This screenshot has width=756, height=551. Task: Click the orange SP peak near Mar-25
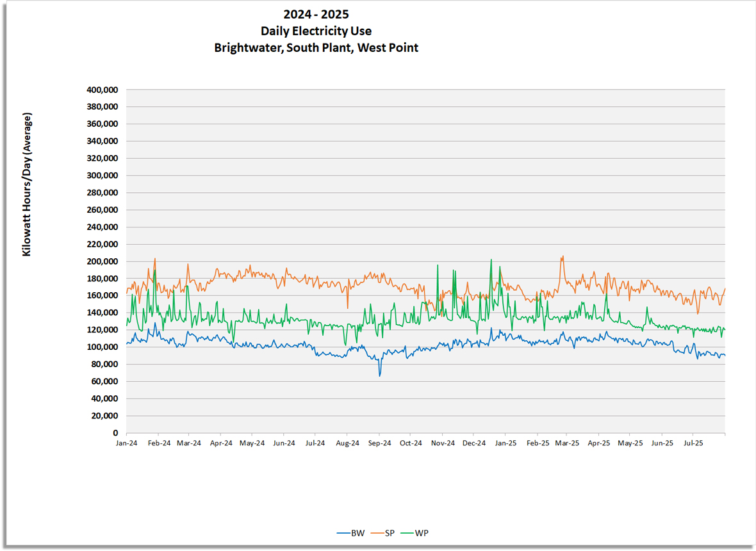click(x=563, y=257)
